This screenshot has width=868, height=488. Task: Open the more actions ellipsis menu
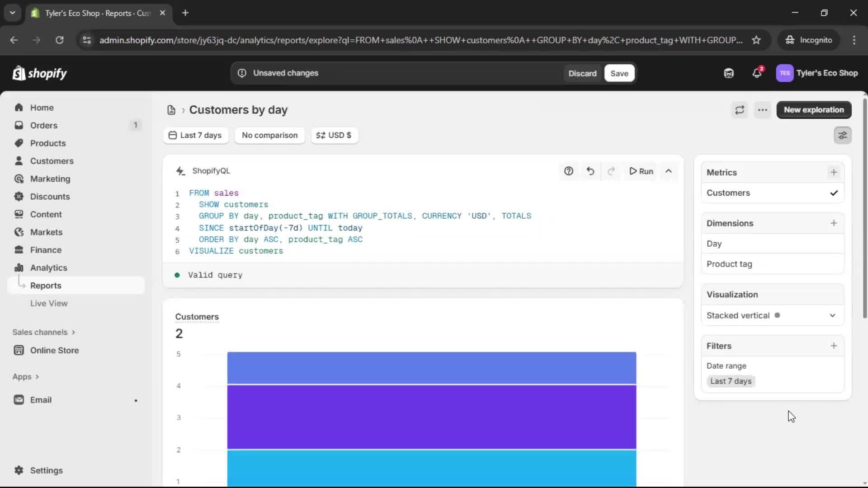tap(763, 110)
